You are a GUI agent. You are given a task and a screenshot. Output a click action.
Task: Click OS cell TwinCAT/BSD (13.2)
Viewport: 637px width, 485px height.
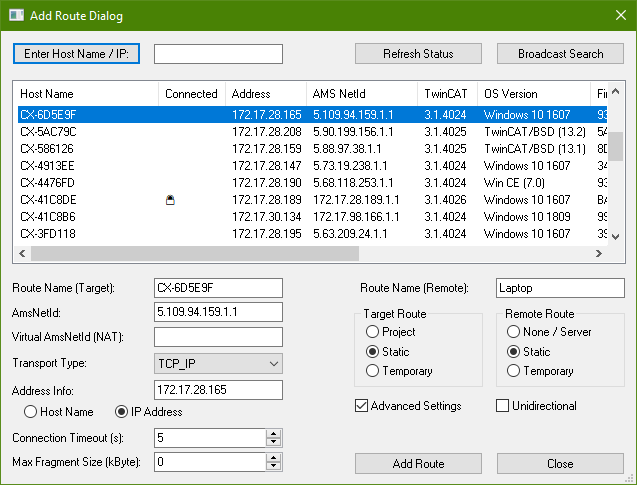[x=535, y=132]
